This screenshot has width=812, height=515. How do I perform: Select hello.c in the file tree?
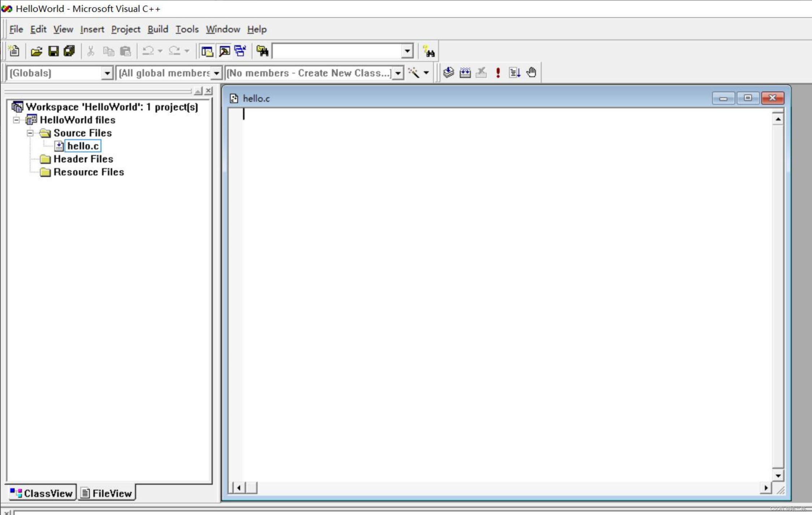click(83, 146)
